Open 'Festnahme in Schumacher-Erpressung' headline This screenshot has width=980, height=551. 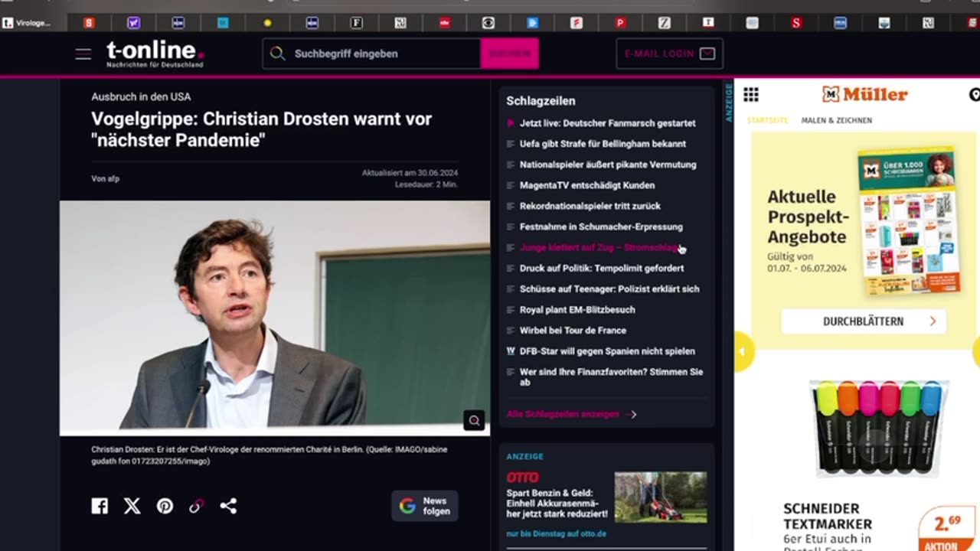(x=601, y=227)
